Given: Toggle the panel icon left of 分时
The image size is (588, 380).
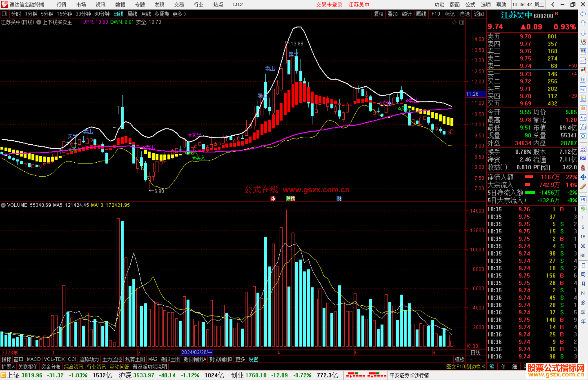Looking at the screenshot, I should coord(4,14).
